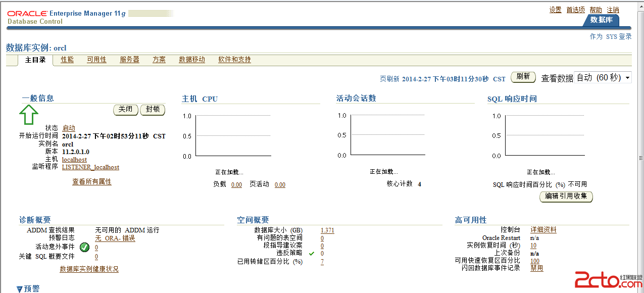Image resolution: width=644 pixels, height=293 pixels.
Task: Click the small green checkmark beside 违反策略
Action: point(312,253)
